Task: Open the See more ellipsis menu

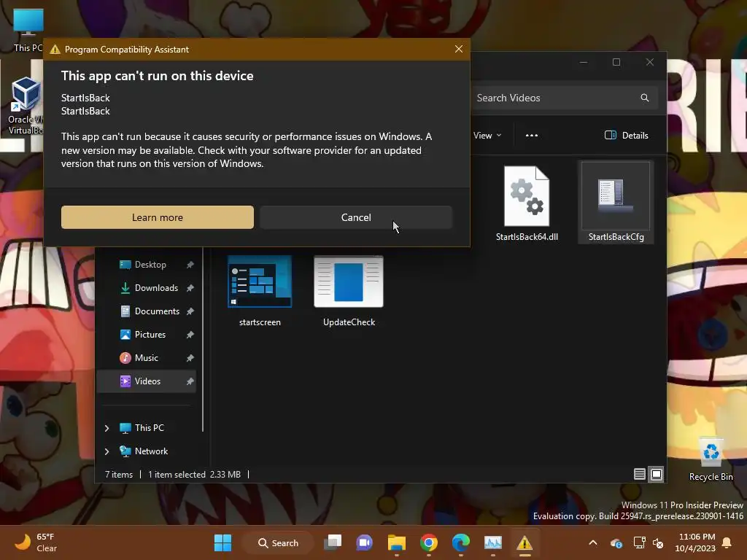Action: coord(532,135)
